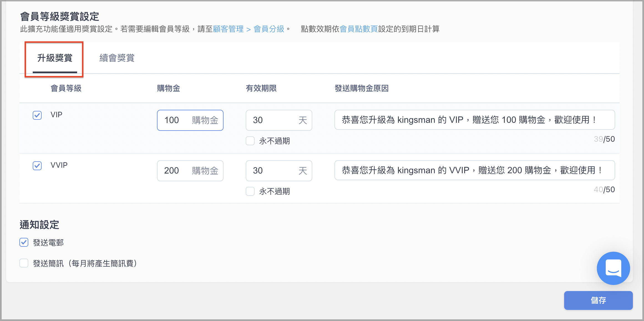The width and height of the screenshot is (644, 321).
Task: Click the 39/50 character counter
Action: pos(604,139)
